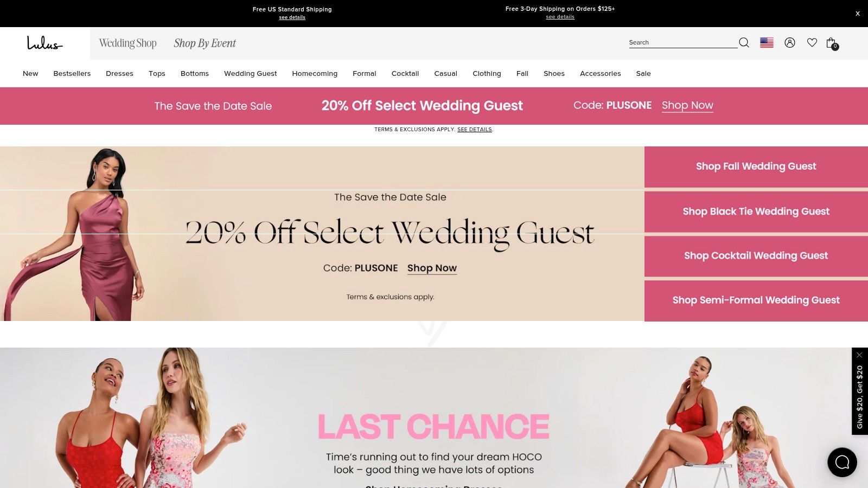Dismiss the top shipping announcement bar
This screenshot has height=488, width=868.
tap(858, 14)
